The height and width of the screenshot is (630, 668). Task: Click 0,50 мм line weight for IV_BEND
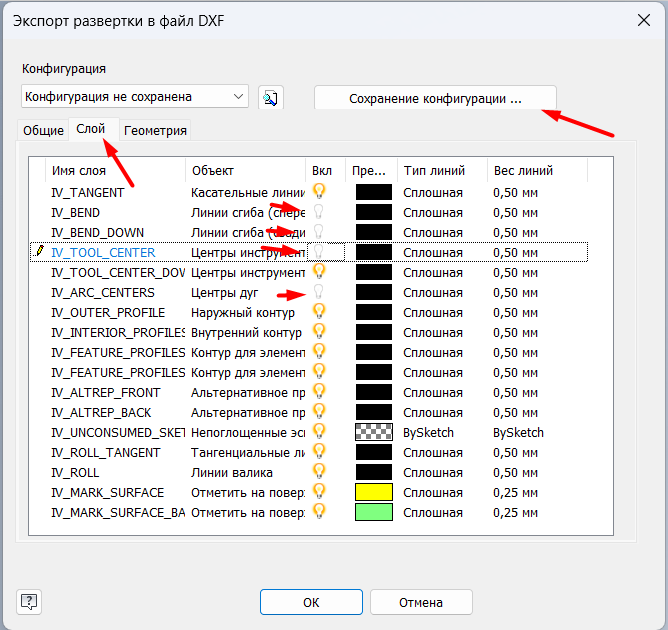point(515,213)
